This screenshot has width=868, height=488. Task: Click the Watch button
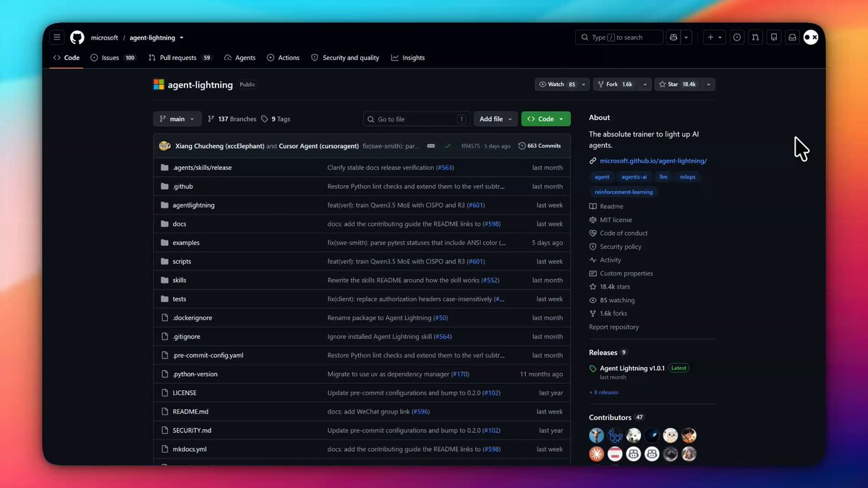[557, 85]
